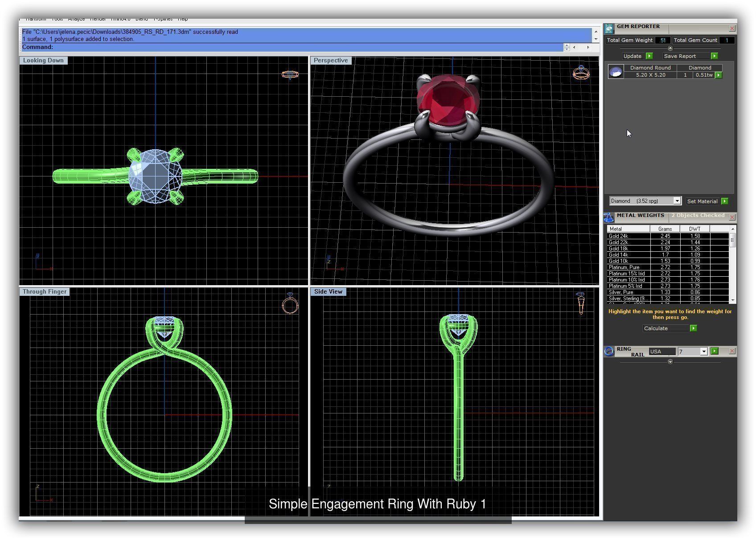Select the Platinum 15% Irid row
The height and width of the screenshot is (540, 756).
tap(667, 274)
